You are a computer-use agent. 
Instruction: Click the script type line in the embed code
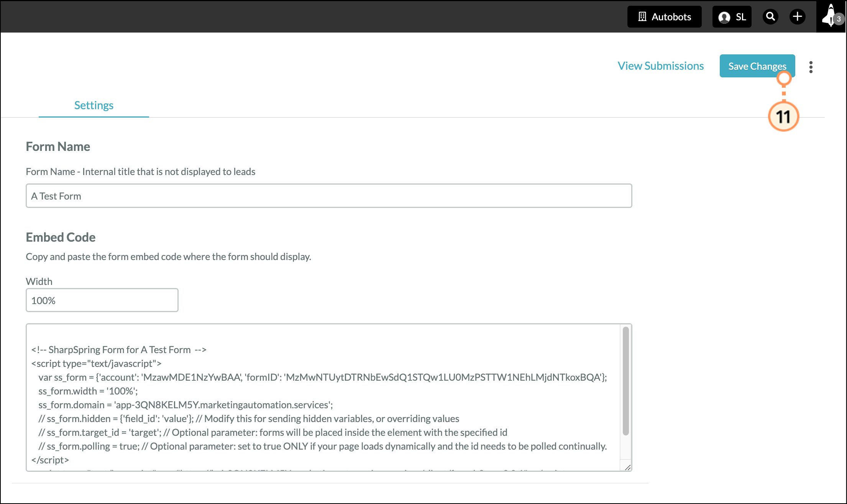pyautogui.click(x=97, y=363)
